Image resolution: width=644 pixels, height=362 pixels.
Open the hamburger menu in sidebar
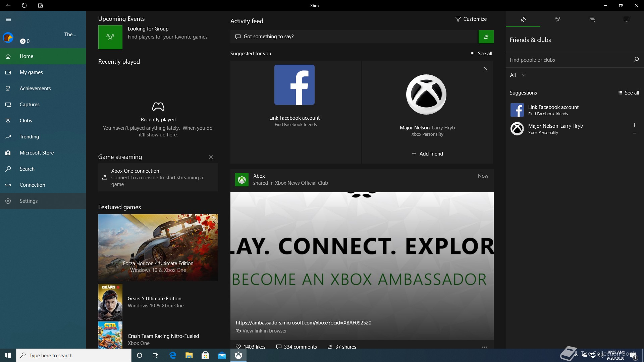8,19
